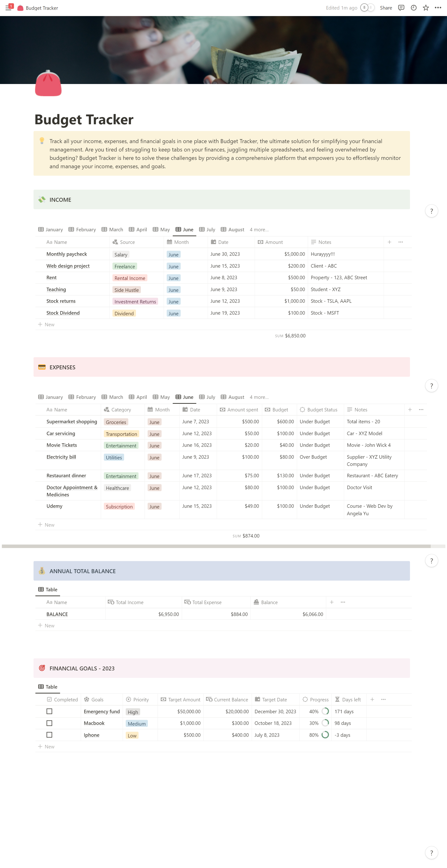Open Expenses table column options ellipsis
The width and height of the screenshot is (447, 868).
click(x=421, y=409)
